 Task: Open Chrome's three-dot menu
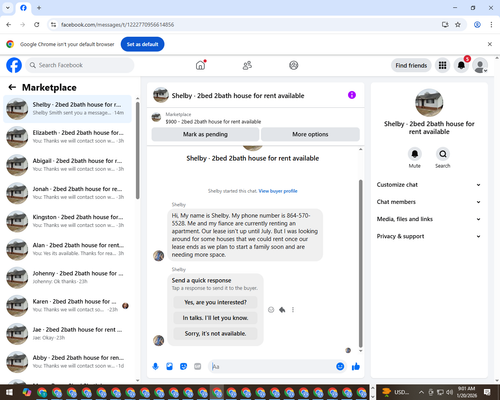(491, 25)
